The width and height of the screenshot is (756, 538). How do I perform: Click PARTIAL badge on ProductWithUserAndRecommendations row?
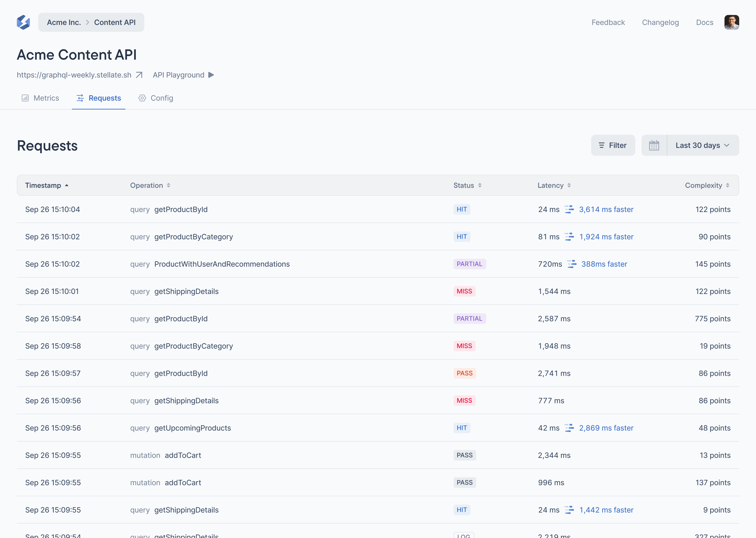click(469, 264)
